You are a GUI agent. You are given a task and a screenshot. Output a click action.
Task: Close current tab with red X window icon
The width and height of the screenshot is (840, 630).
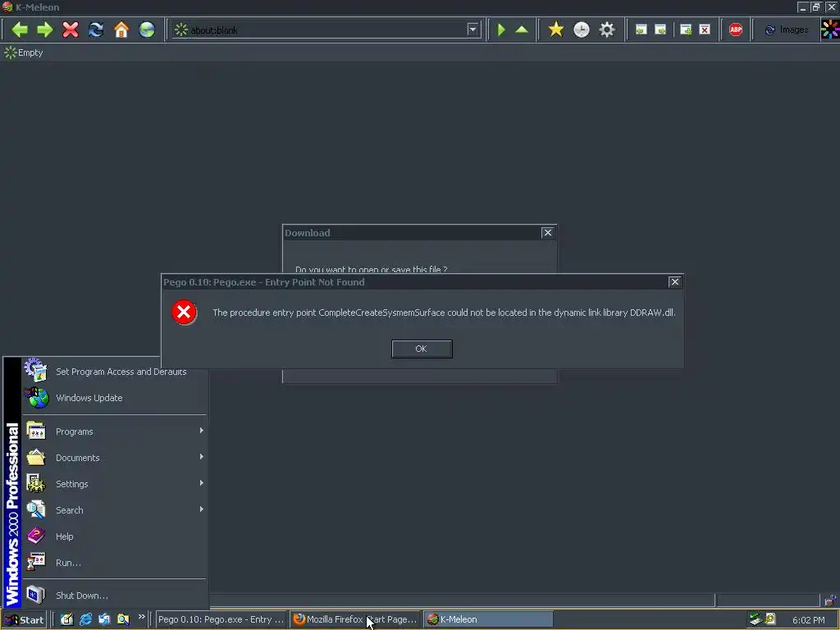pyautogui.click(x=705, y=30)
